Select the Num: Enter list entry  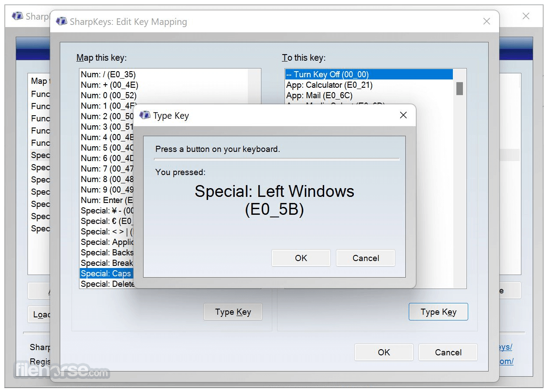pyautogui.click(x=107, y=200)
